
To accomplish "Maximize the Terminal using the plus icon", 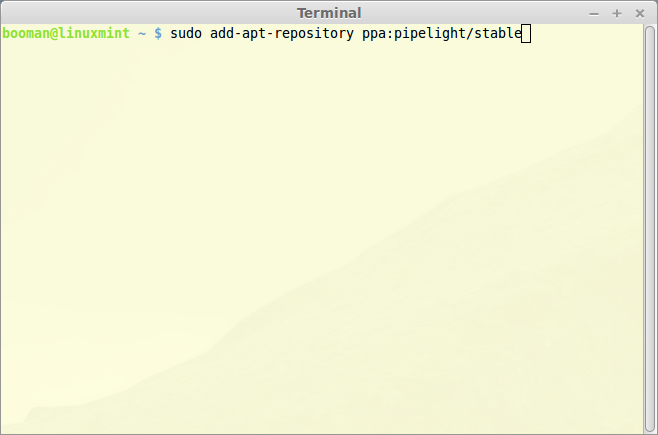I will pyautogui.click(x=616, y=14).
